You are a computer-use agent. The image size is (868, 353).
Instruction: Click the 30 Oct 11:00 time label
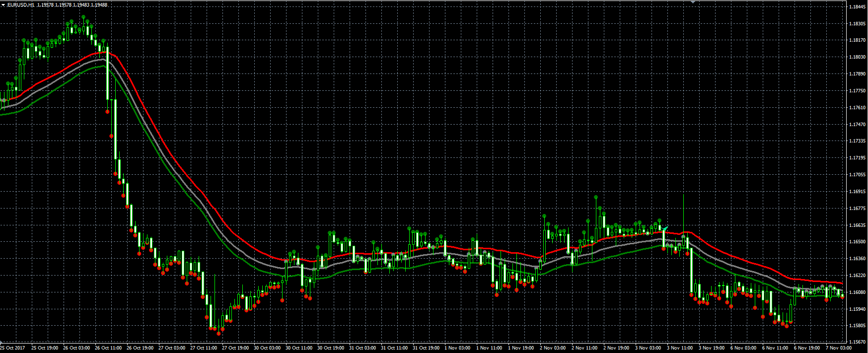[x=299, y=348]
